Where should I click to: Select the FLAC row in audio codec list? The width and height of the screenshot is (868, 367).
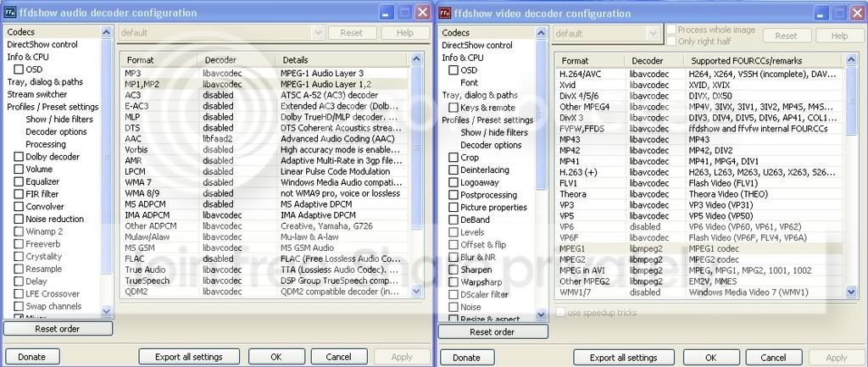pyautogui.click(x=264, y=259)
